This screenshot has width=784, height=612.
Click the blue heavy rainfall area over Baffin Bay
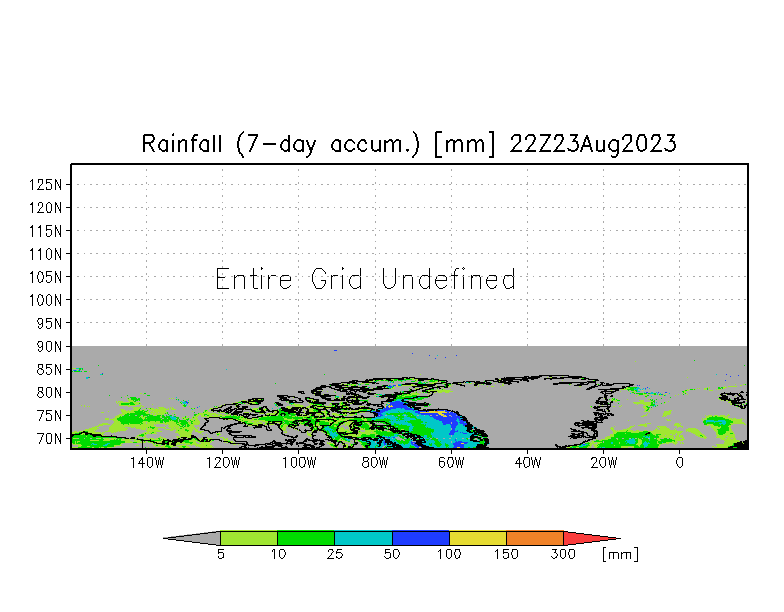[x=455, y=422]
